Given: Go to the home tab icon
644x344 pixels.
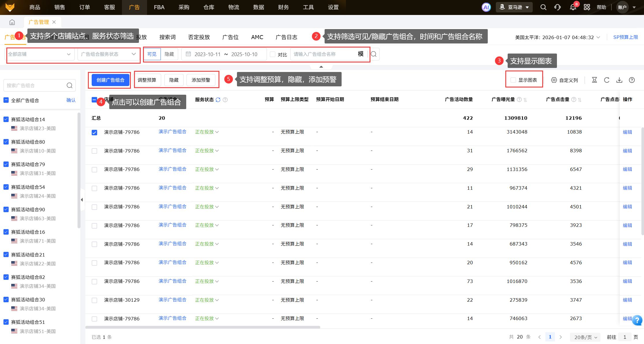Looking at the screenshot, I should pos(12,22).
